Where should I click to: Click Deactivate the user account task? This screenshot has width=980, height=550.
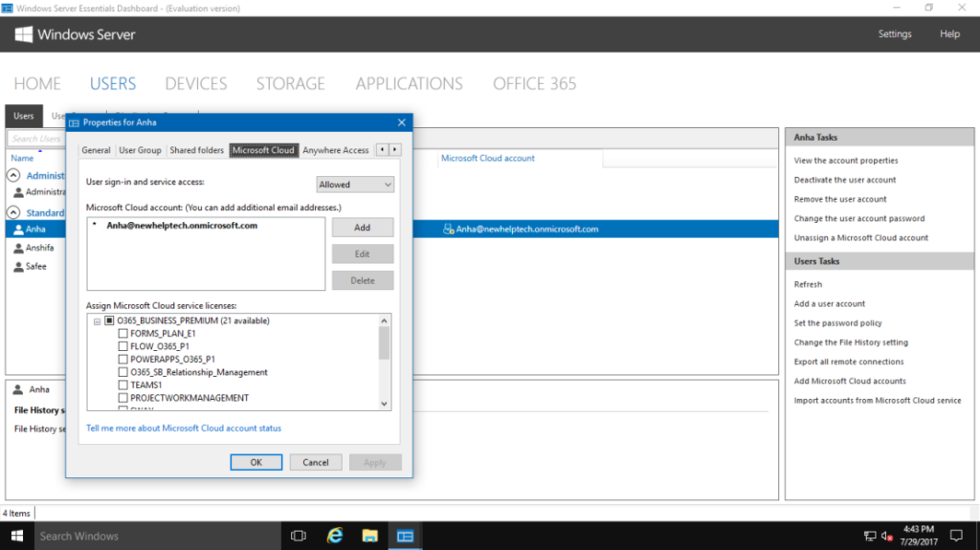[844, 180]
